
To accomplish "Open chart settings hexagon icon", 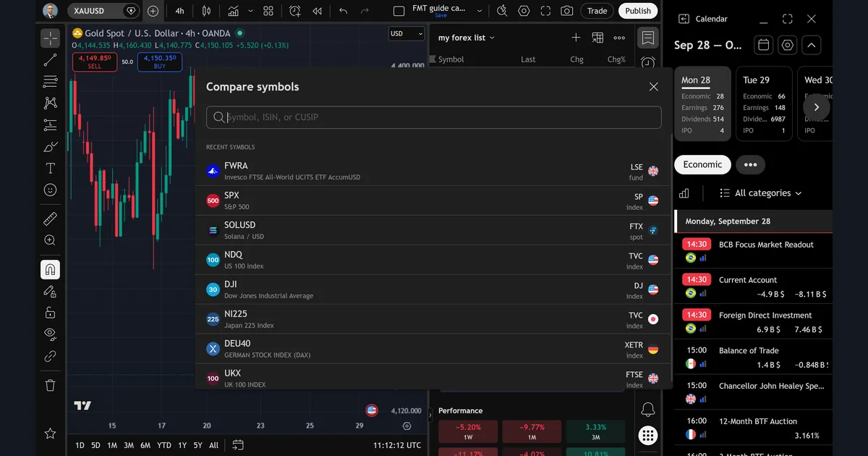I will (x=524, y=11).
